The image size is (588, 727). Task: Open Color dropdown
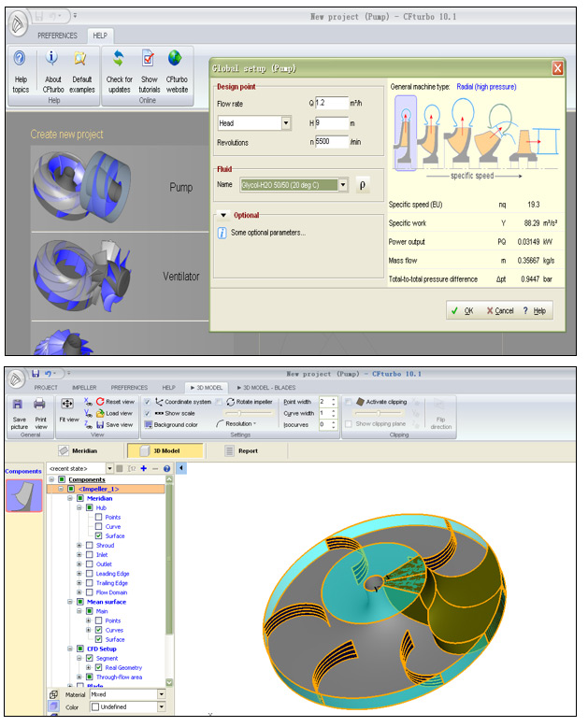[162, 707]
